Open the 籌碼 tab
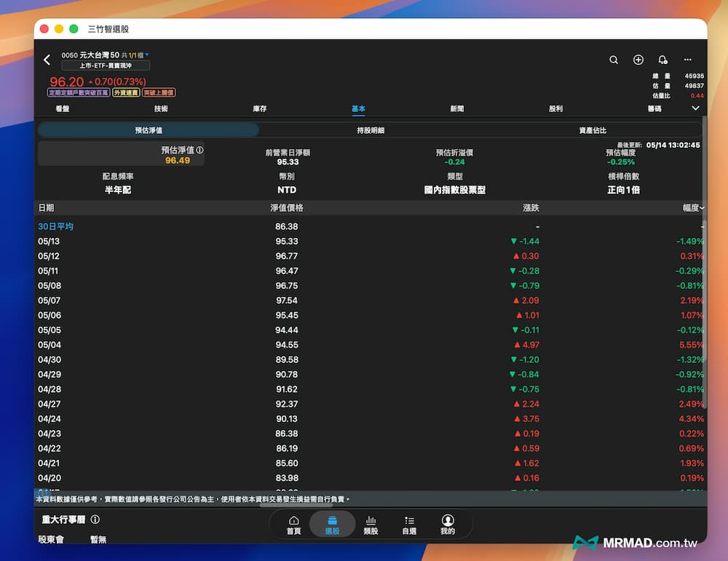728x561 pixels. click(654, 108)
